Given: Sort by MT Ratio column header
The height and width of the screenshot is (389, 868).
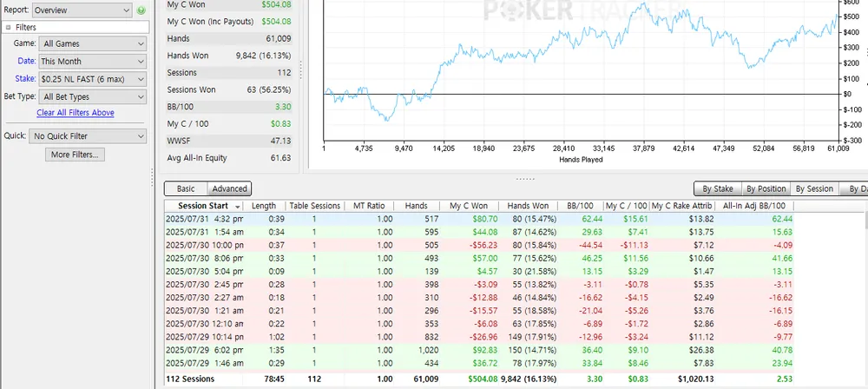Looking at the screenshot, I should 369,206.
